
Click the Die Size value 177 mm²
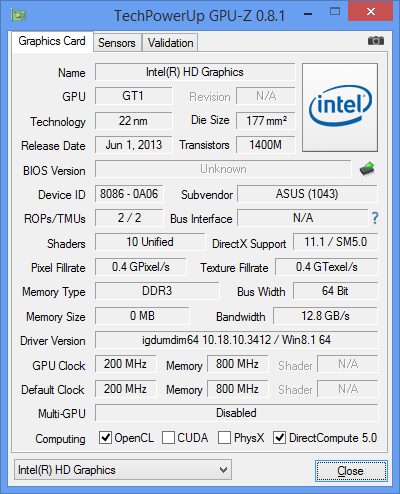coord(266,121)
